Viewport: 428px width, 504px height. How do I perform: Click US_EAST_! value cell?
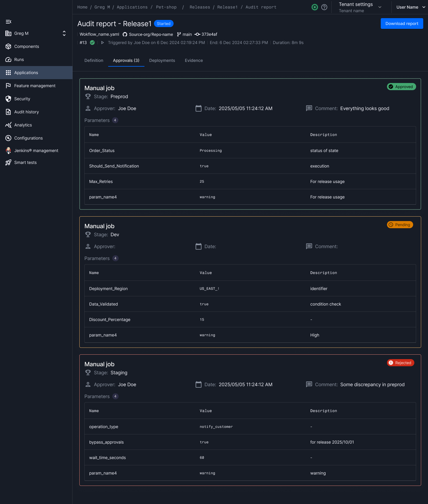pos(209,289)
